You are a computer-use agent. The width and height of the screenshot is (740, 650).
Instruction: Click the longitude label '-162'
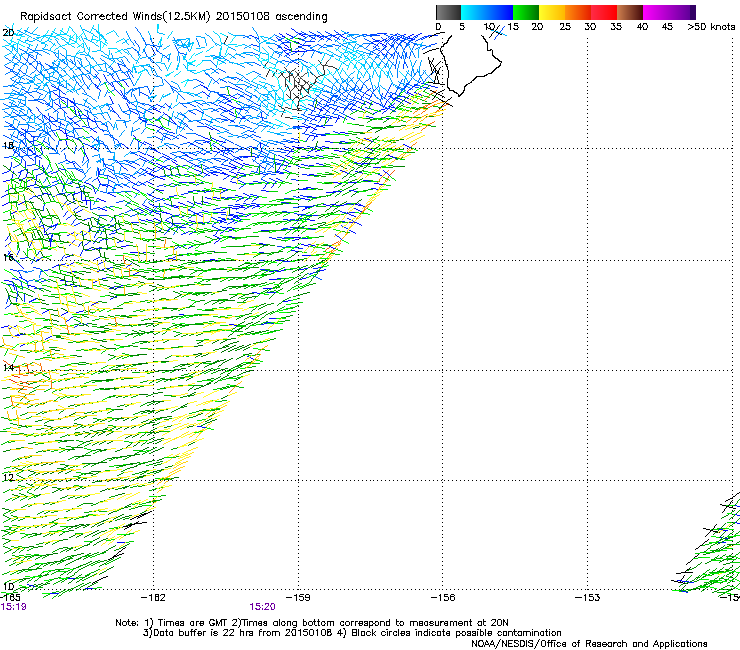click(x=153, y=598)
